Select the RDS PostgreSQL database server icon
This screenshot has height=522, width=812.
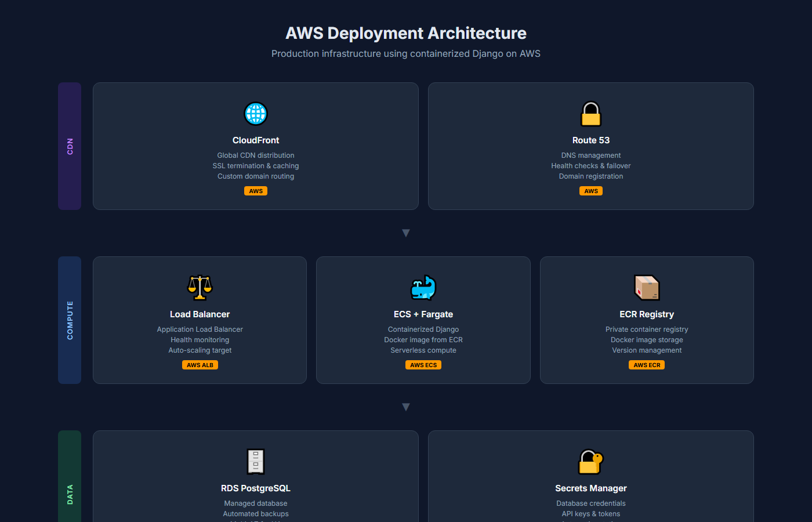tap(256, 462)
